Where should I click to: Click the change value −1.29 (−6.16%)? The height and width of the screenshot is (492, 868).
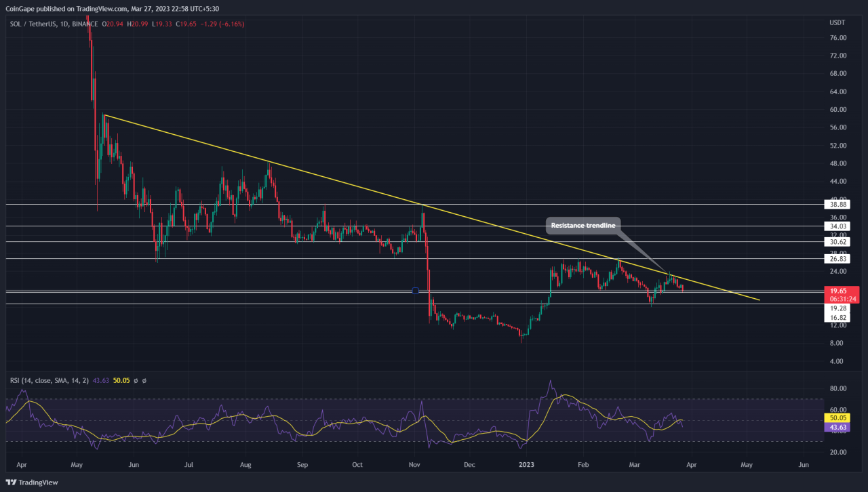[x=222, y=24]
